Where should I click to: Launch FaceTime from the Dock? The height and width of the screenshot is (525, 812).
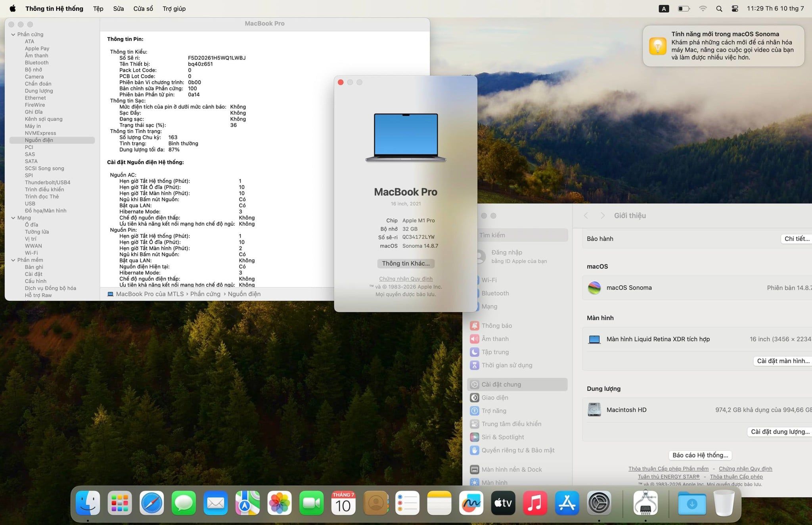311,503
